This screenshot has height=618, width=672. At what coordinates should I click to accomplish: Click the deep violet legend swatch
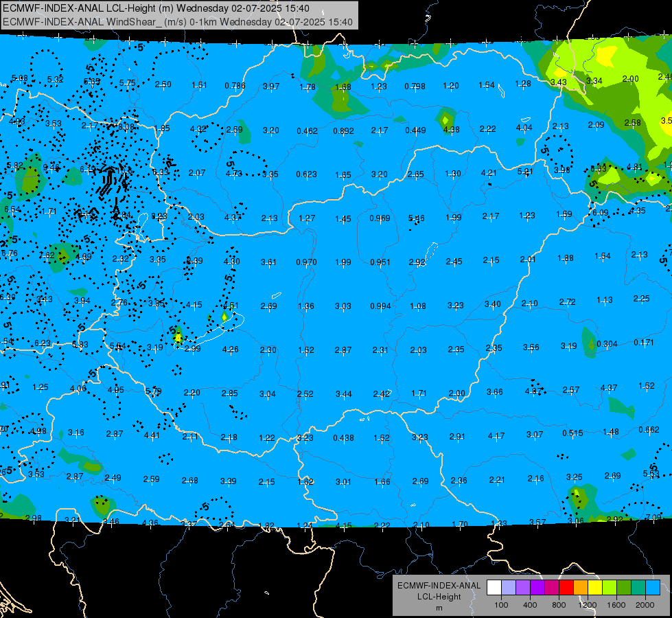point(537,587)
